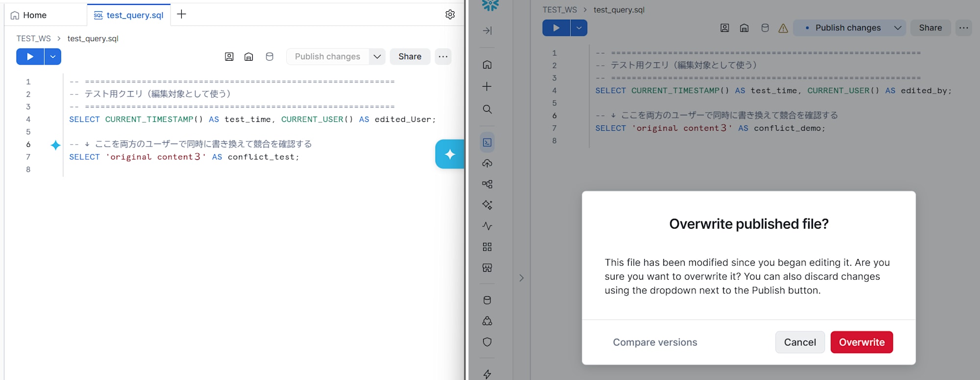Open database selector icon in left window
This screenshot has height=380, width=980.
point(269,57)
